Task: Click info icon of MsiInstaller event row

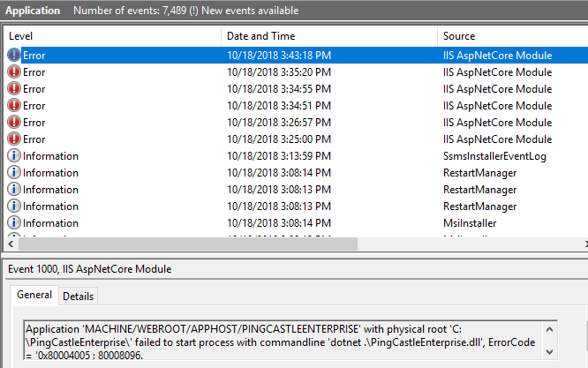Action: tap(14, 222)
